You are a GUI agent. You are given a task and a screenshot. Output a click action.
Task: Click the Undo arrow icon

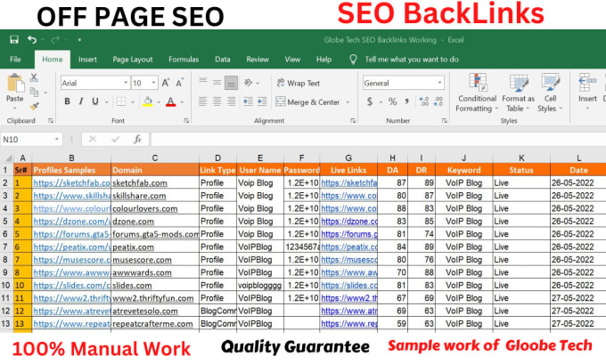(32, 39)
